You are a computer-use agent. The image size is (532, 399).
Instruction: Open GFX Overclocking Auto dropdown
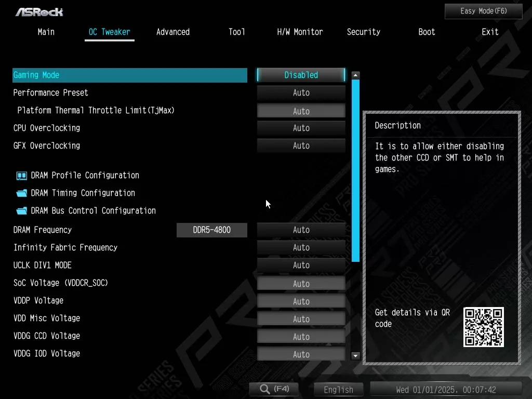[301, 146]
